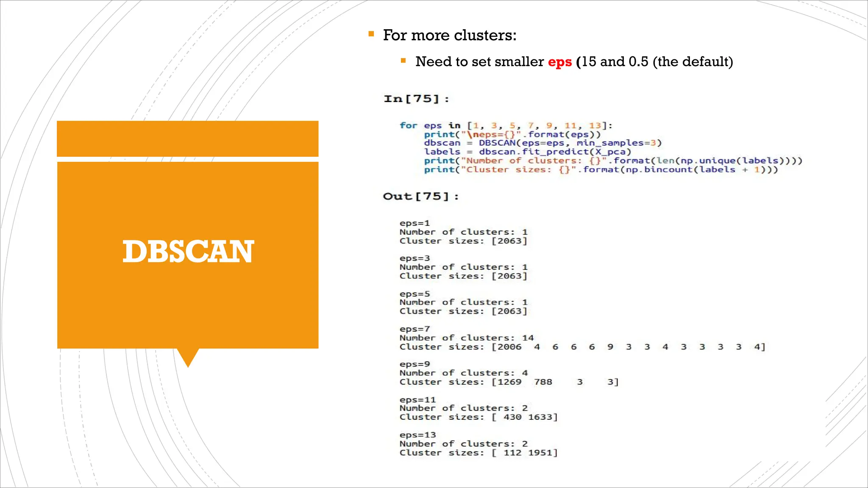Click the value 2006 in eps=7 cluster sizes
Screen dimensions: 868x488
coord(510,347)
